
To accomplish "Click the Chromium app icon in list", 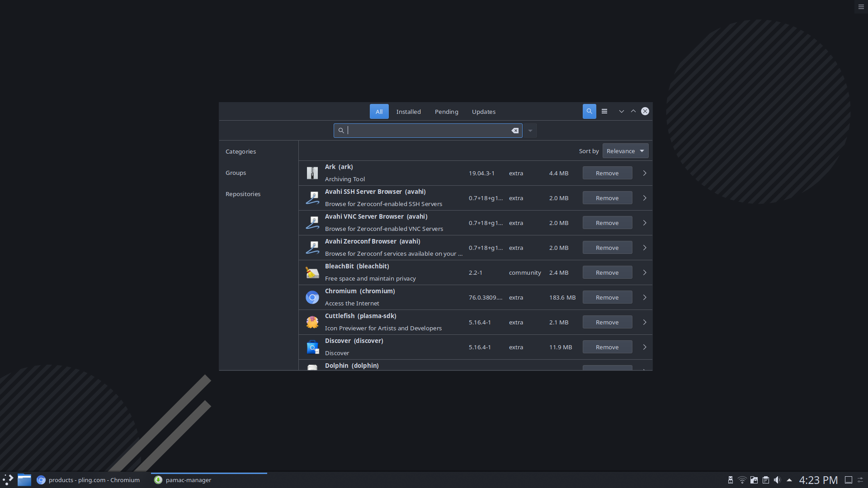I will (312, 297).
